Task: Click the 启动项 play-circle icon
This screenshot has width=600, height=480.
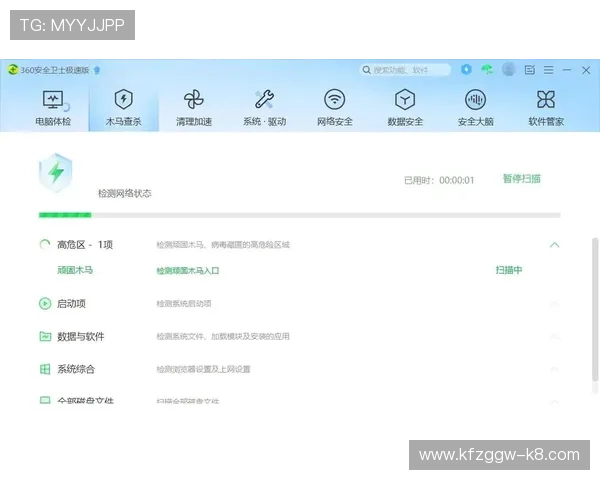Action: coord(45,304)
